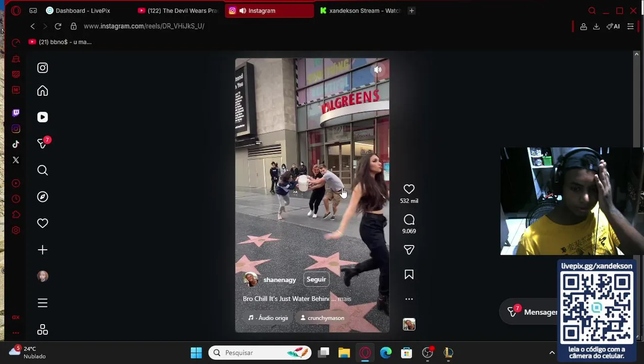The height and width of the screenshot is (364, 644).
Task: Go back with browser back arrow
Action: click(x=33, y=26)
